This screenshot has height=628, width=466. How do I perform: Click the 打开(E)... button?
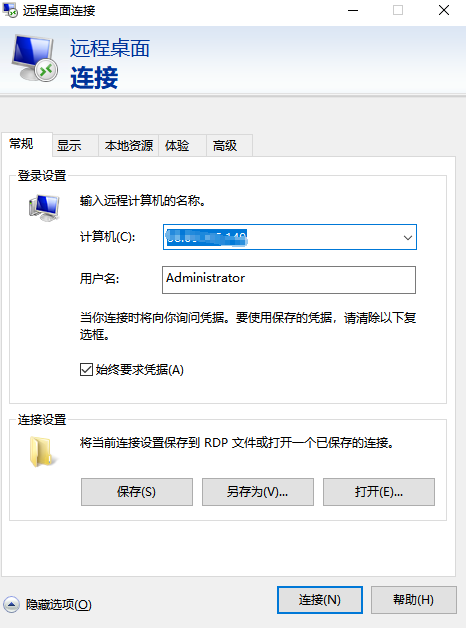pyautogui.click(x=379, y=492)
